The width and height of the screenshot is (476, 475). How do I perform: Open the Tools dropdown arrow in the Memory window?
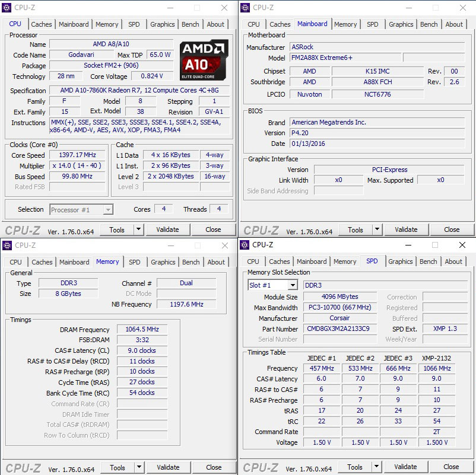(139, 467)
